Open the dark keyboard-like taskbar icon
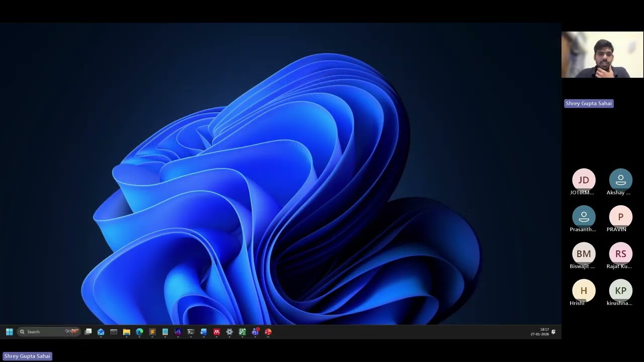This screenshot has width=644, height=362. 114,332
